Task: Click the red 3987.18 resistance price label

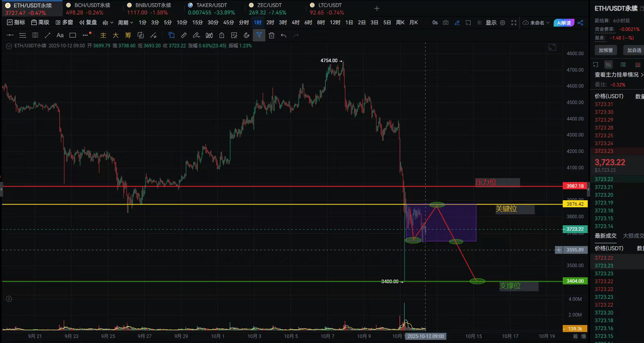Action: (x=575, y=186)
